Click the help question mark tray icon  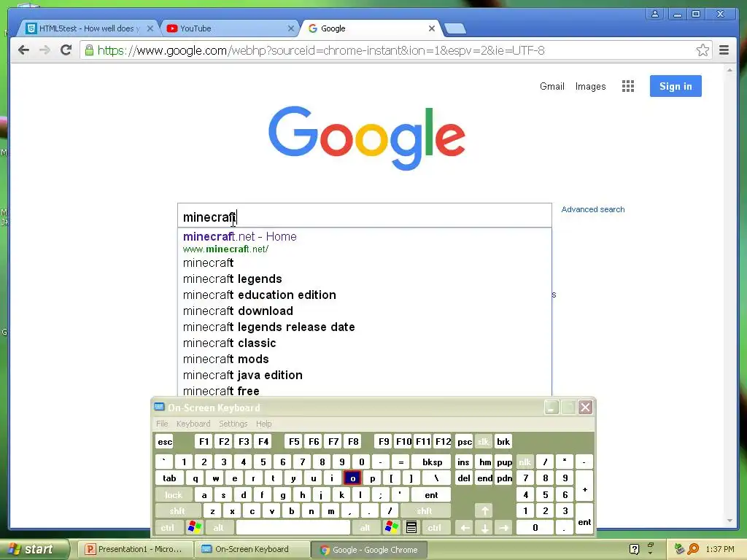pos(634,549)
